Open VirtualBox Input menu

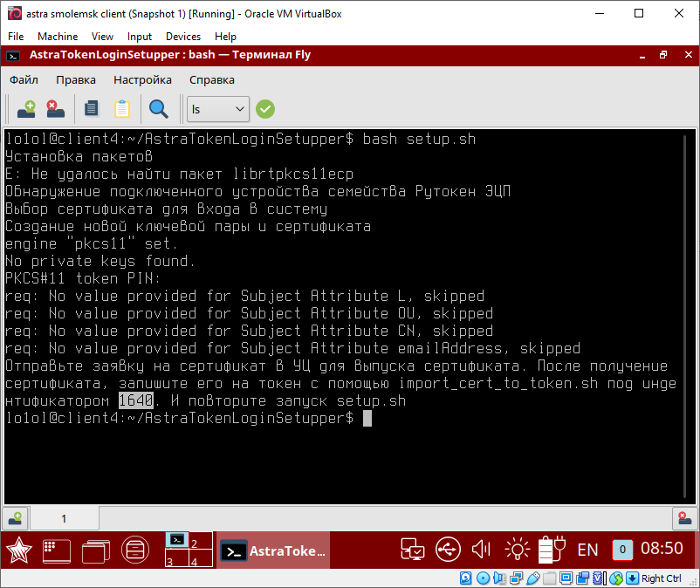(x=140, y=37)
